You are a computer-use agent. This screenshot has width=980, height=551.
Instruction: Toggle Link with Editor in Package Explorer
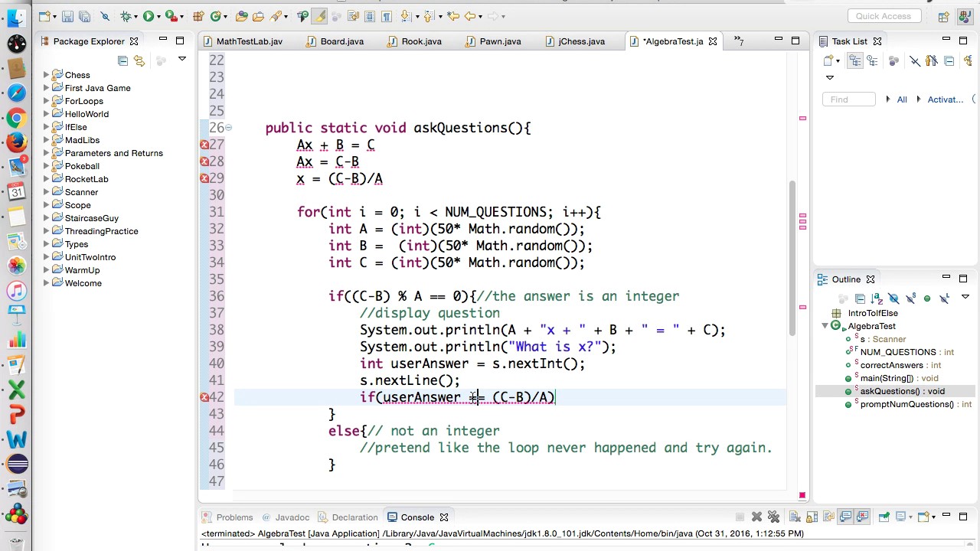(139, 60)
